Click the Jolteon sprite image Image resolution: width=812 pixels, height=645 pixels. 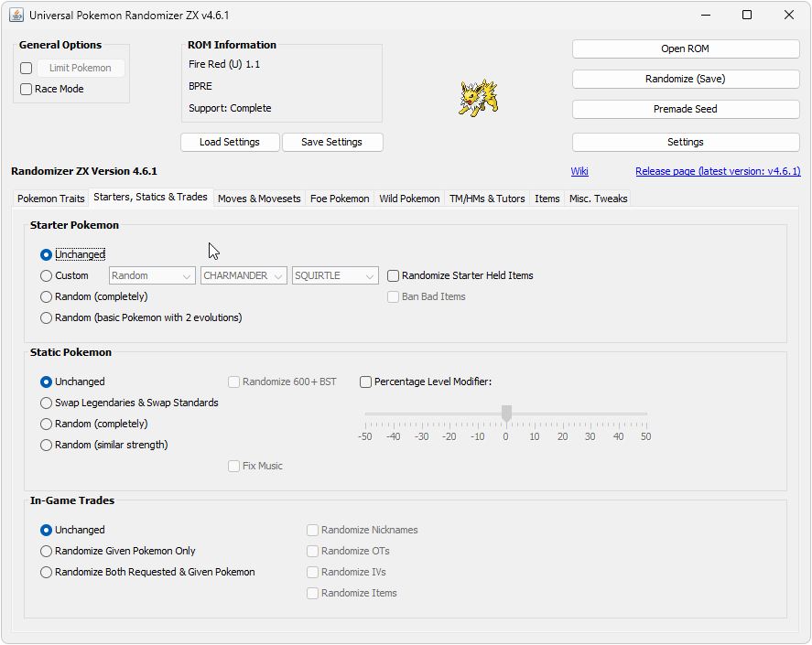[478, 98]
